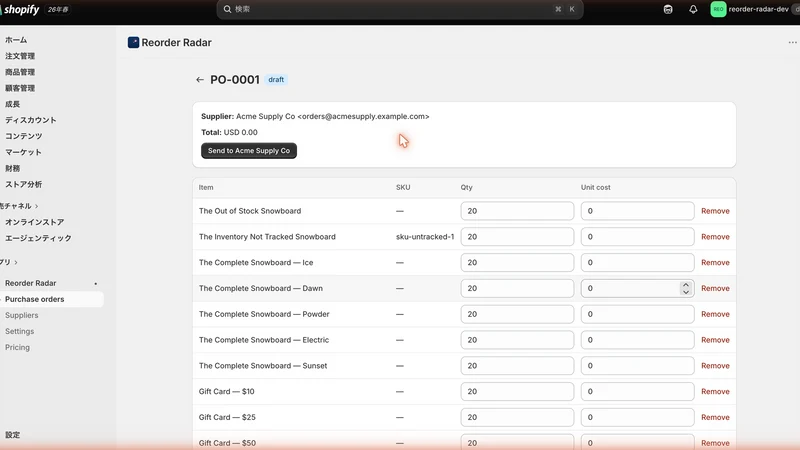Open Reorder Radar app in sidebar
The image size is (800, 450).
(31, 283)
